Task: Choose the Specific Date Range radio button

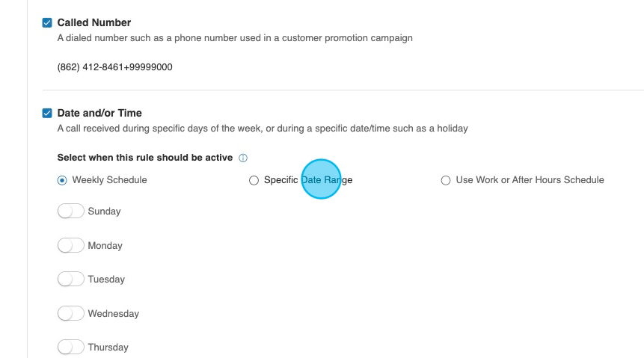Action: pos(254,180)
